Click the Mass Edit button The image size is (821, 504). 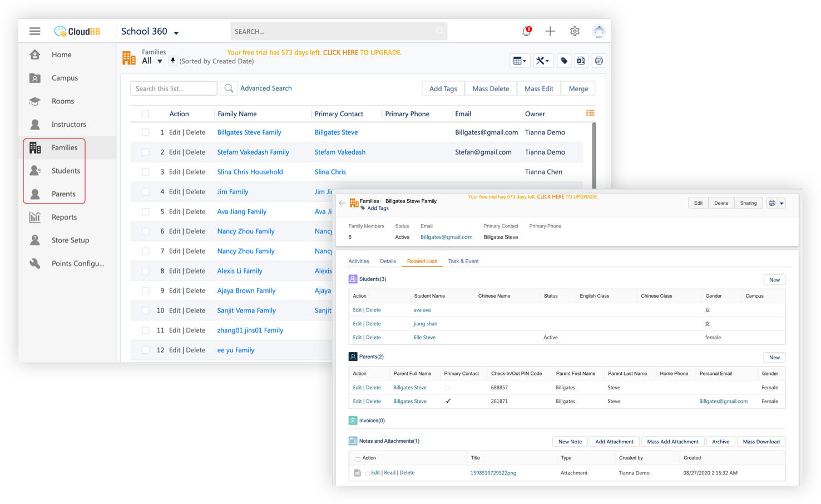pyautogui.click(x=538, y=88)
